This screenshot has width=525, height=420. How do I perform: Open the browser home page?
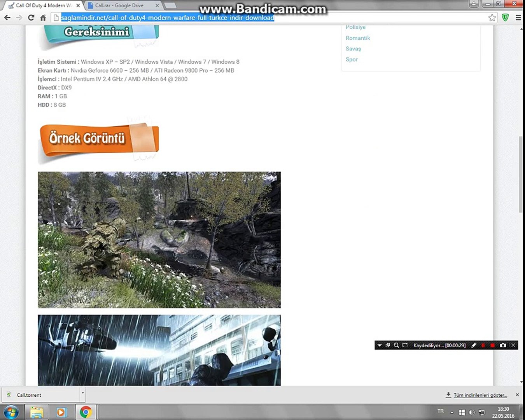click(x=43, y=17)
